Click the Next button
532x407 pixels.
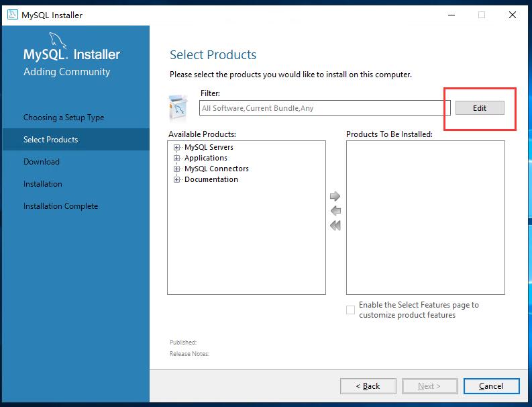430,386
